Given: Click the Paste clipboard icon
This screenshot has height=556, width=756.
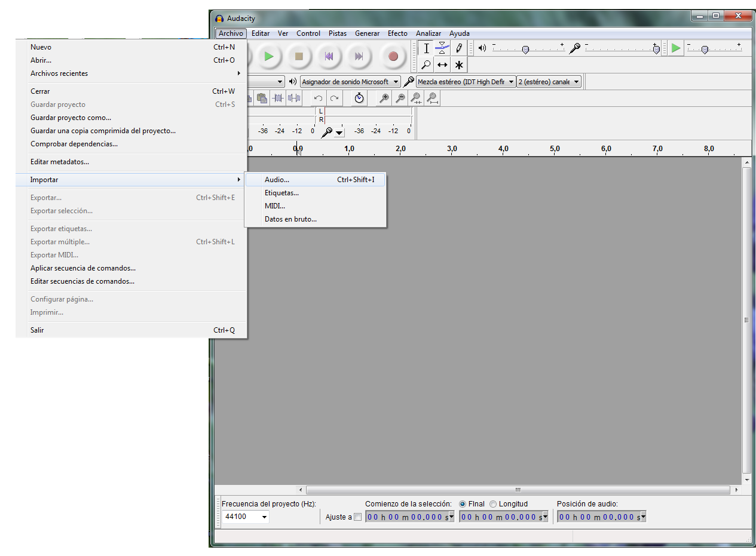Looking at the screenshot, I should [x=262, y=98].
